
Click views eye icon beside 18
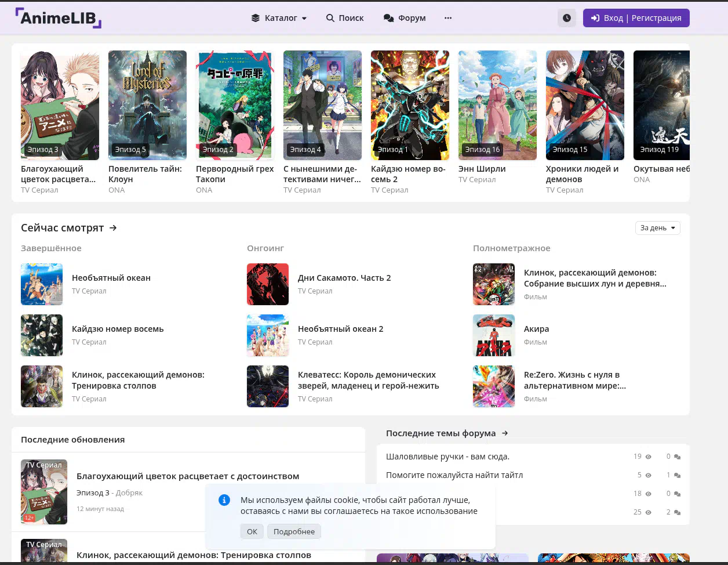649,494
